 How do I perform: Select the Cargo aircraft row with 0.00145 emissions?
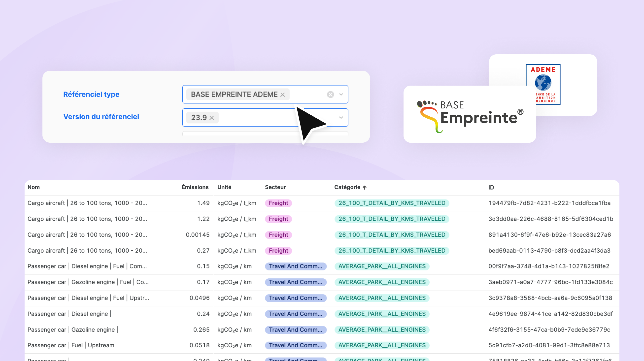(322, 235)
